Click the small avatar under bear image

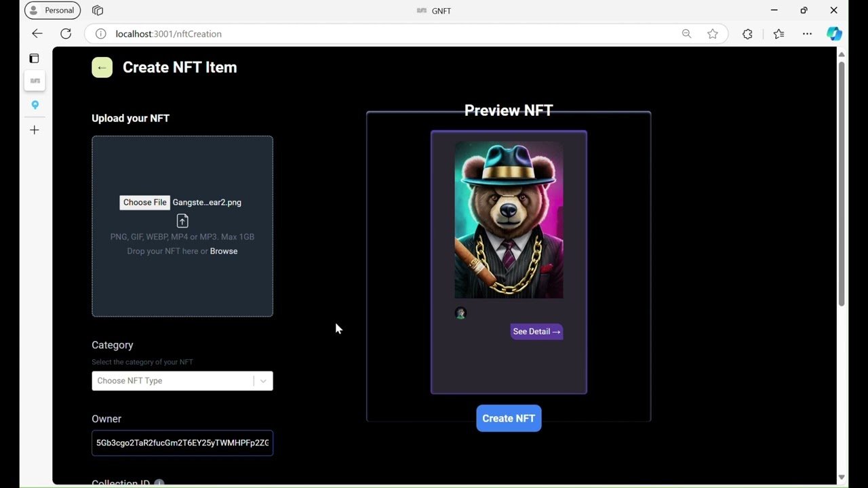[460, 313]
